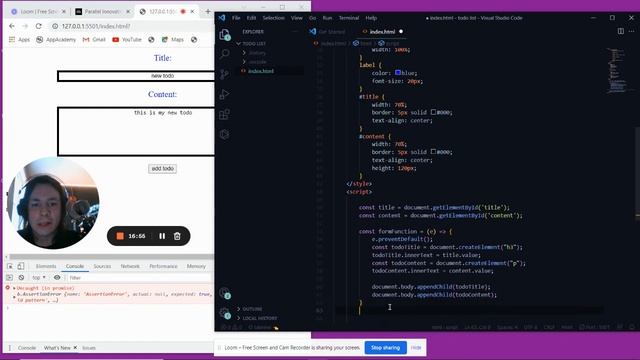Switch to the Elements tab in DevTools

[46, 266]
